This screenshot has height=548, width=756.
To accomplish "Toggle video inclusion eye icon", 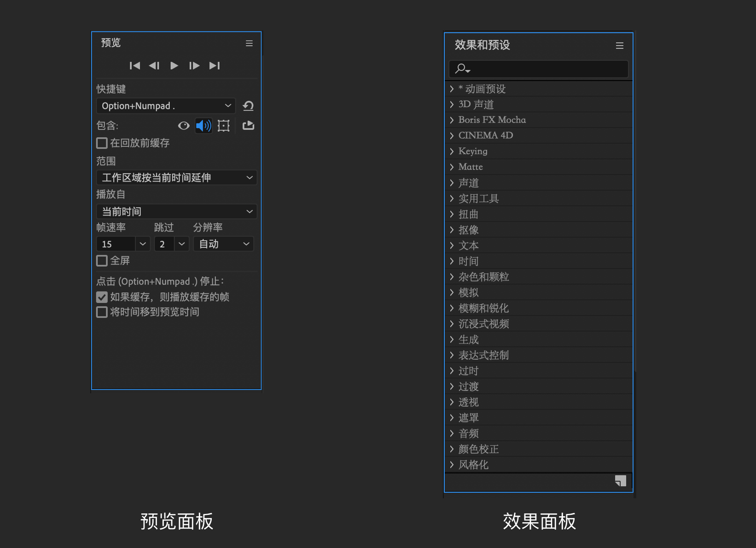I will pyautogui.click(x=184, y=126).
